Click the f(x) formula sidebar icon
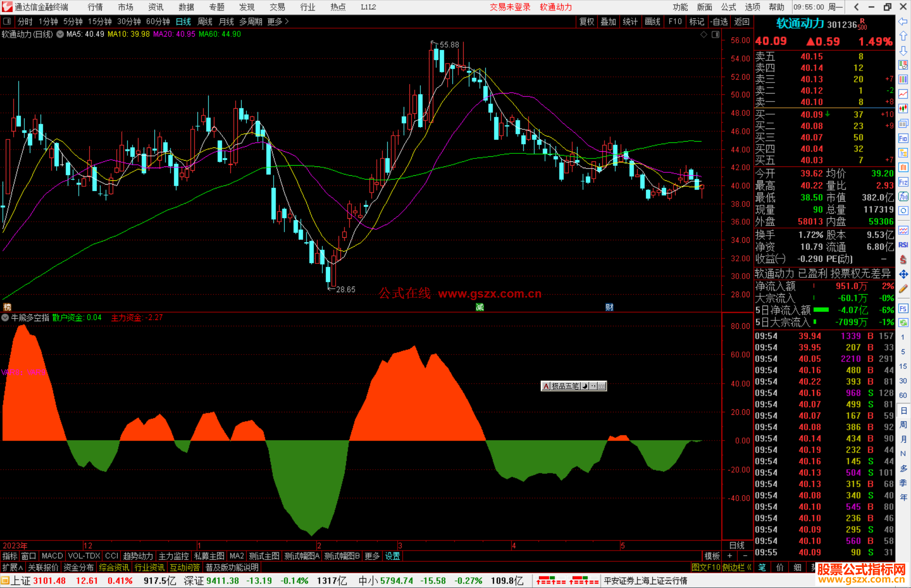This screenshot has width=911, height=588. (903, 196)
